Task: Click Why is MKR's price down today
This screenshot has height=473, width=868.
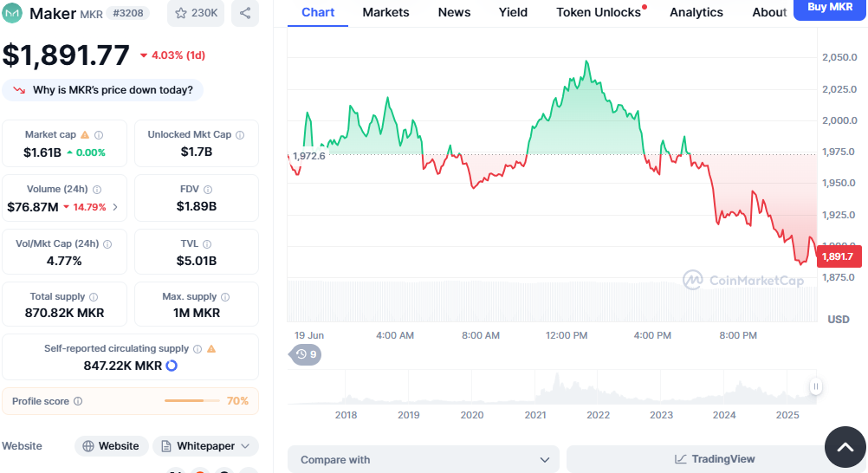Action: pos(103,90)
